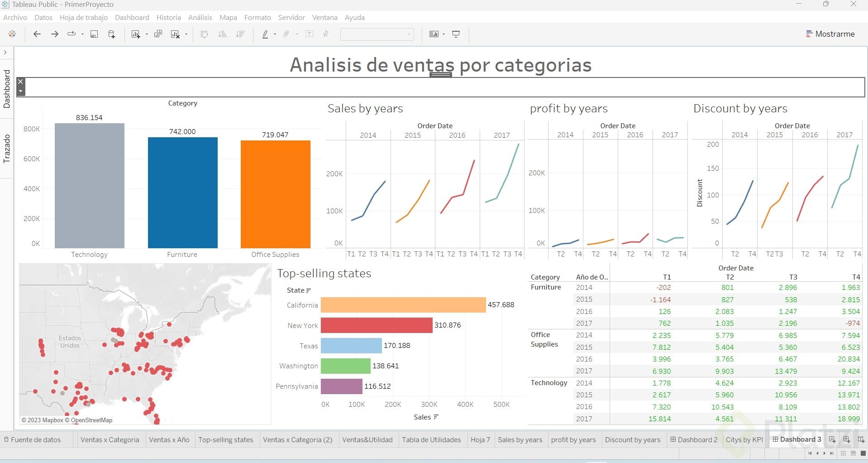Open the OpenStreetMap link on the map
The height and width of the screenshot is (463, 868).
tap(92, 420)
